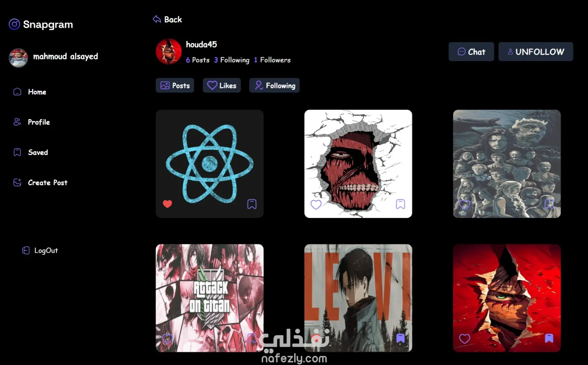
Task: Click the Create Post icon in sidebar
Action: (x=17, y=182)
